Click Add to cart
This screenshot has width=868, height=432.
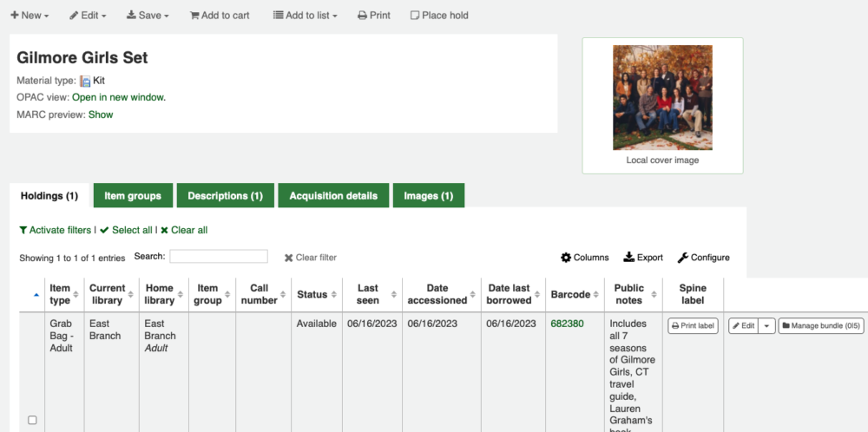(x=220, y=16)
